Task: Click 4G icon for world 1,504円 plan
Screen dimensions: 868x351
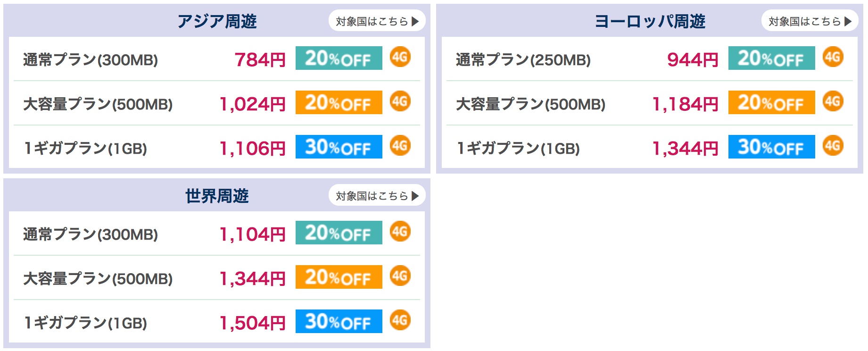Action: [x=400, y=320]
